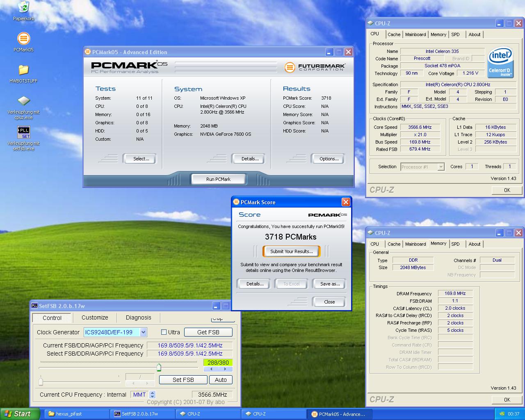
Task: Switch to PCMark05 taskbar item
Action: (340, 414)
